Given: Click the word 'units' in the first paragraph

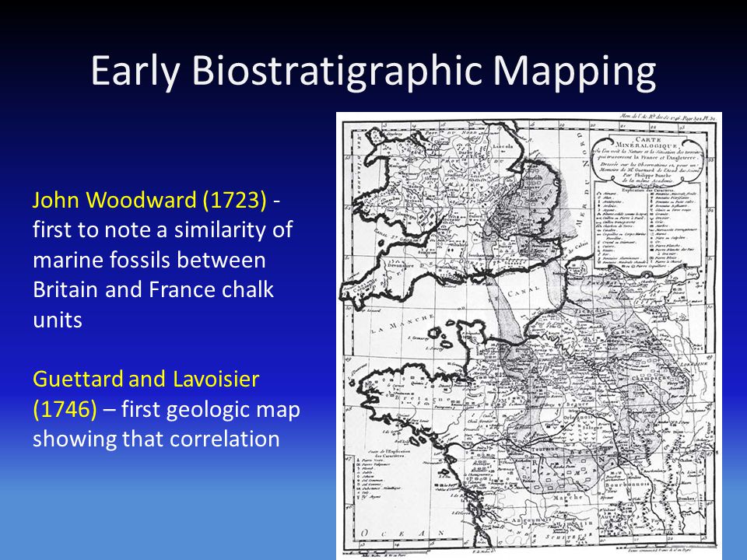Looking at the screenshot, I should click(x=58, y=320).
